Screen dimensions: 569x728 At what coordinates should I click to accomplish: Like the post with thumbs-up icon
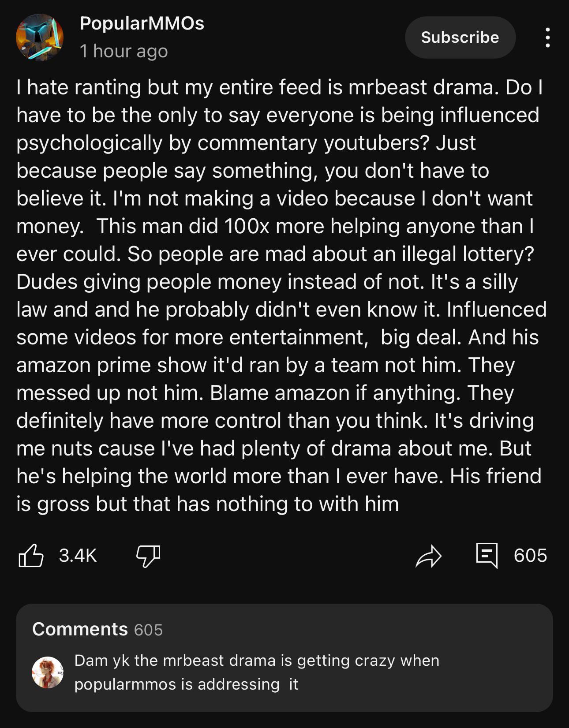[31, 555]
